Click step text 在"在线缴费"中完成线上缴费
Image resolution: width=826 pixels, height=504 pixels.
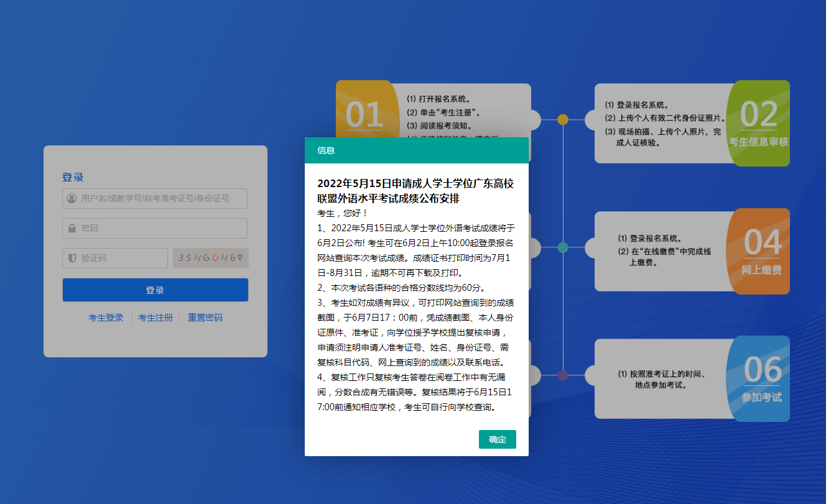(664, 257)
